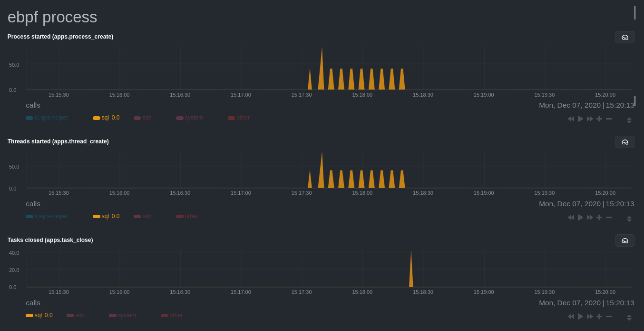Toggle tc-qos-helper in Process started legend
The height and width of the screenshot is (331, 644).
(47, 118)
